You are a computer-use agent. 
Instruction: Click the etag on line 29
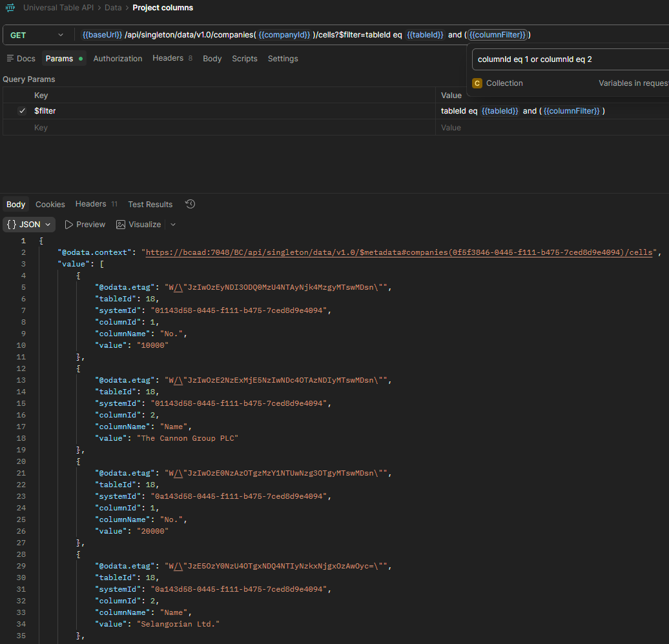pos(276,567)
